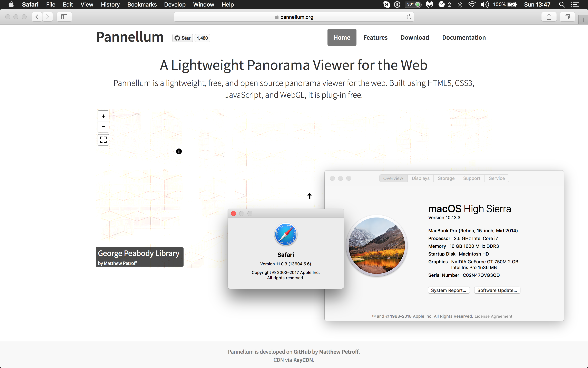Click the Version 10.13.3 text
Image resolution: width=588 pixels, height=368 pixels.
point(444,218)
